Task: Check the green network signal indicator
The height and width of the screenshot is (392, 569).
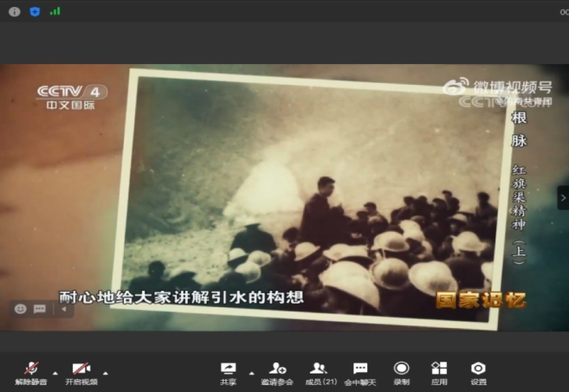Action: (x=55, y=11)
